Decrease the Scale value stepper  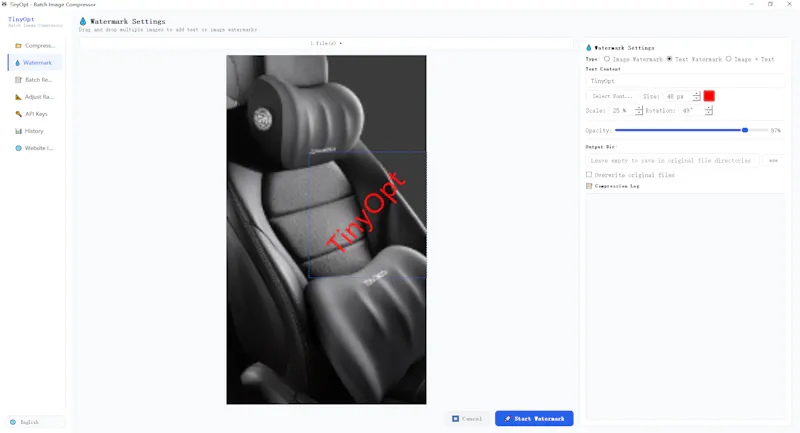[x=639, y=113]
